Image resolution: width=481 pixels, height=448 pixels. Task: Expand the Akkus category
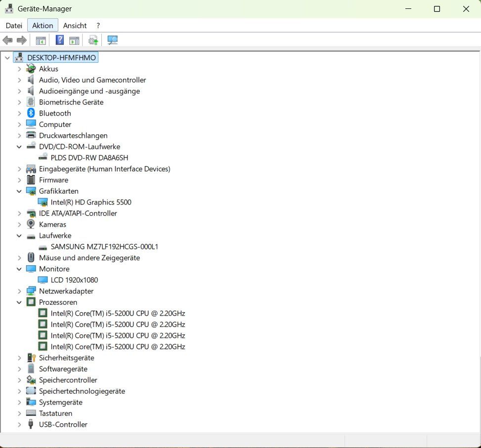[x=19, y=69]
